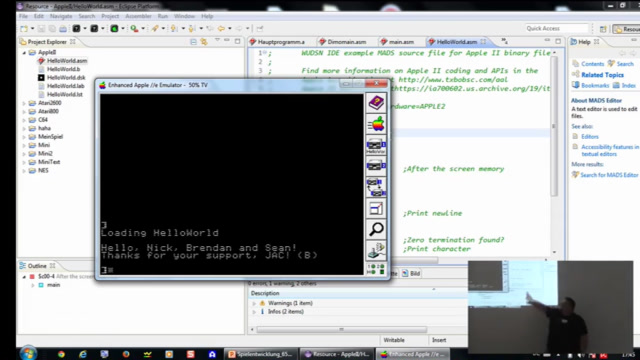The width and height of the screenshot is (640, 360).
Task: Click the Quick Access input field
Action: pos(556,28)
